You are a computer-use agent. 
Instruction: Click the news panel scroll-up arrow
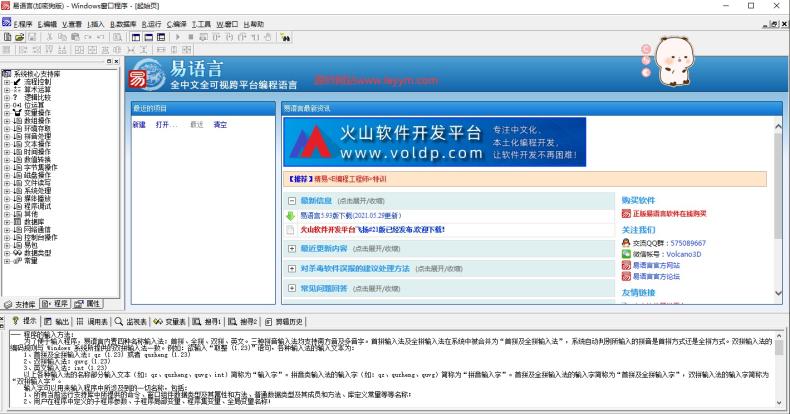point(778,126)
